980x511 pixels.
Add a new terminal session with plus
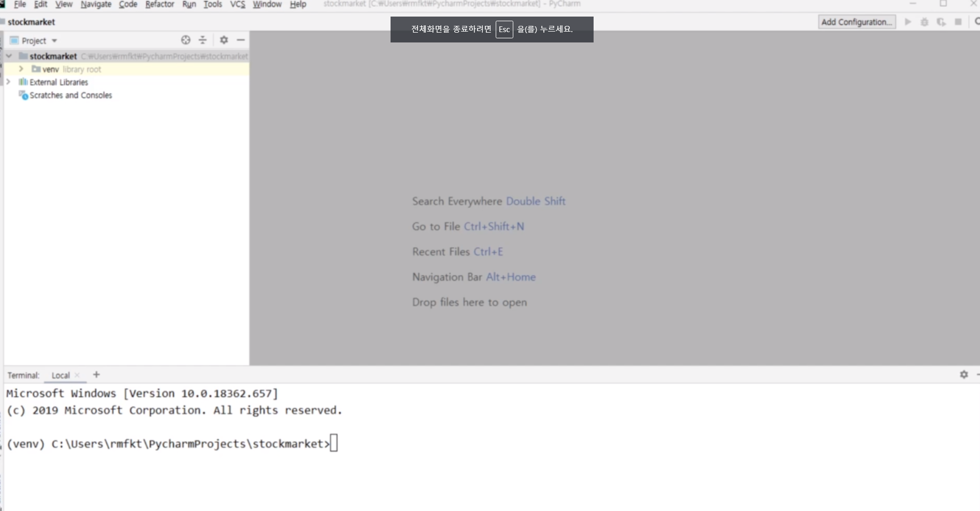tap(96, 374)
